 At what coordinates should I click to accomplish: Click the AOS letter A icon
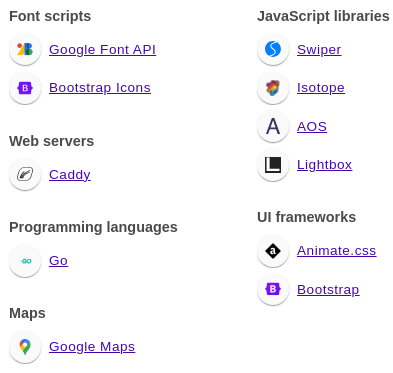(273, 127)
